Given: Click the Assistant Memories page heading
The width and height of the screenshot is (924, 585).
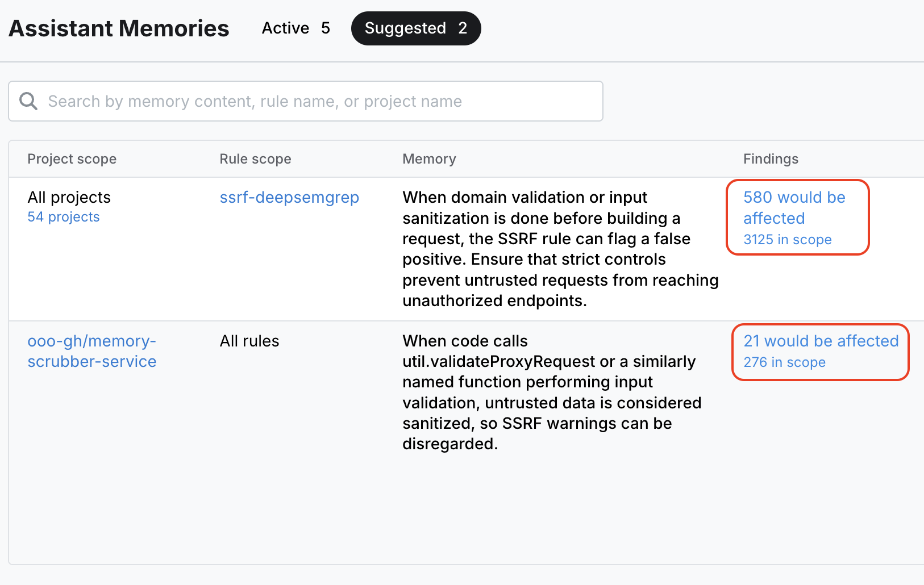Looking at the screenshot, I should (x=119, y=28).
